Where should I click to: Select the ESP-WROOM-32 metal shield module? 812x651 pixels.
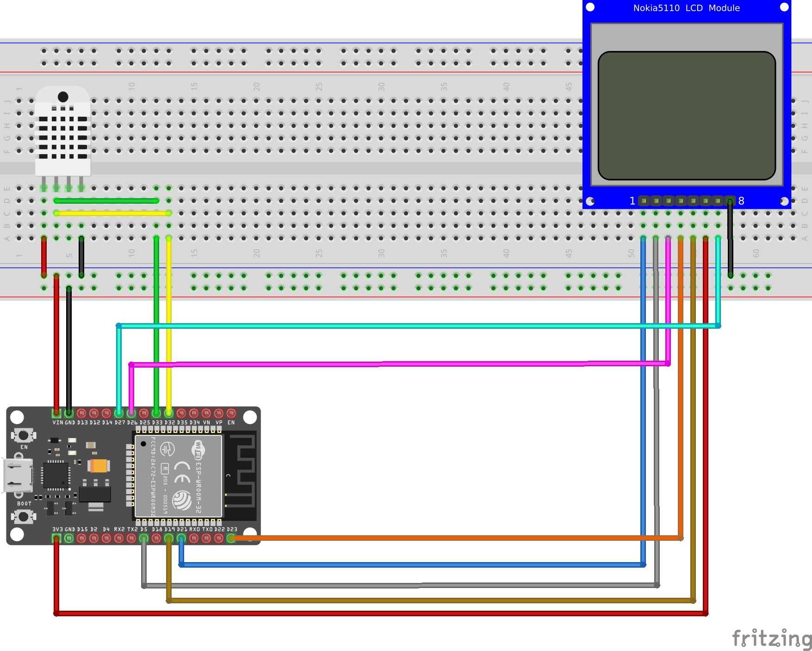178,476
